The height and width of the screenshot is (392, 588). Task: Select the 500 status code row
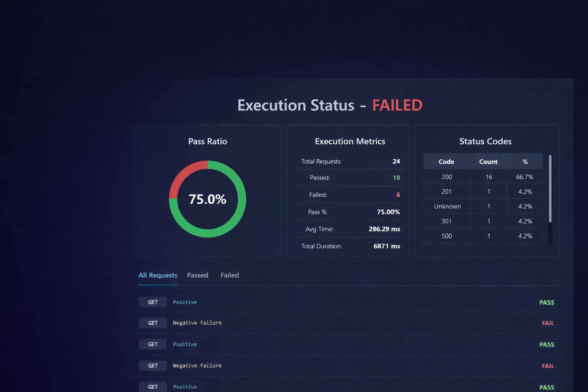pyautogui.click(x=447, y=236)
